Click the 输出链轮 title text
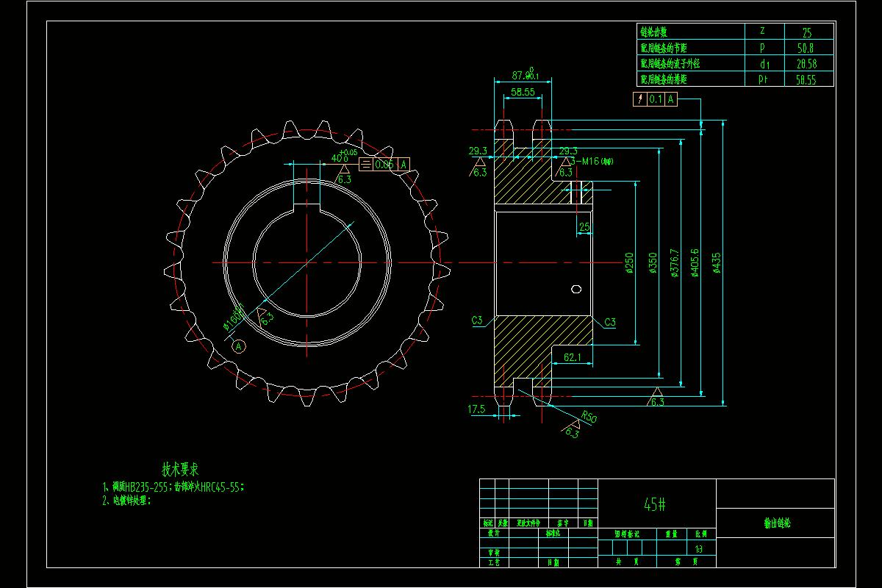 [777, 524]
